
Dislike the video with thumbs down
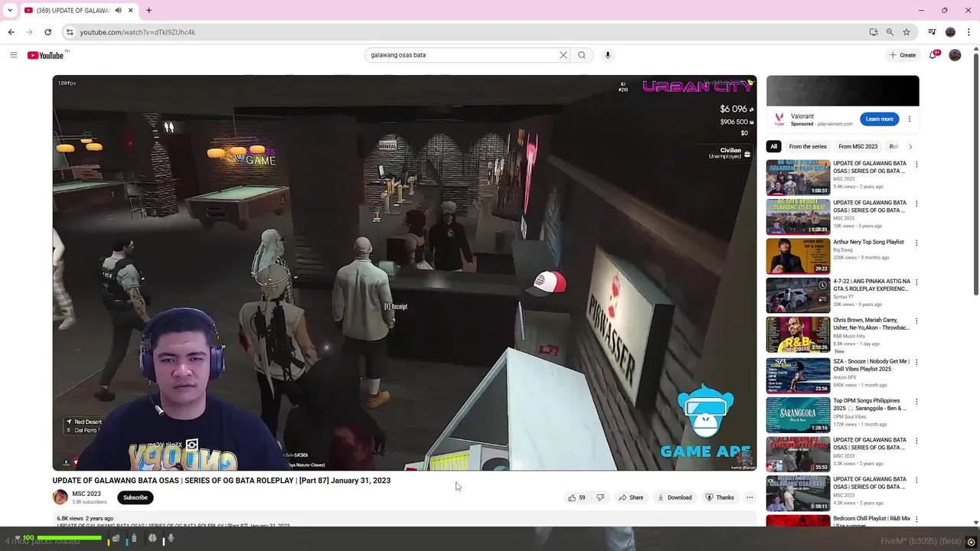point(600,497)
